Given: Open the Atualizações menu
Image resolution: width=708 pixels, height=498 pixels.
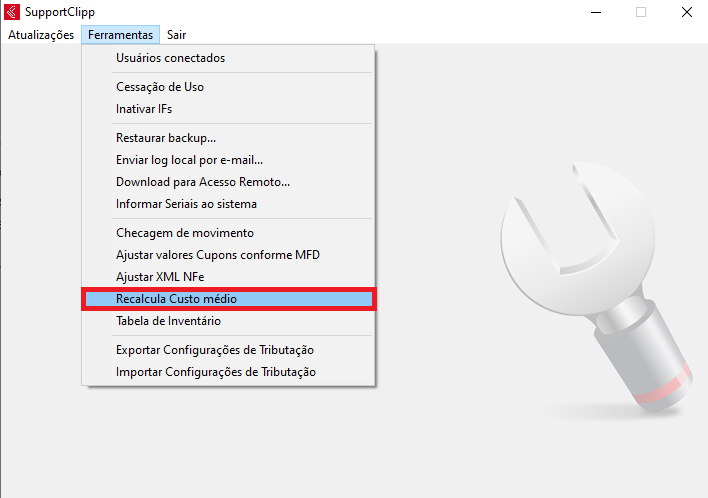Looking at the screenshot, I should (41, 34).
